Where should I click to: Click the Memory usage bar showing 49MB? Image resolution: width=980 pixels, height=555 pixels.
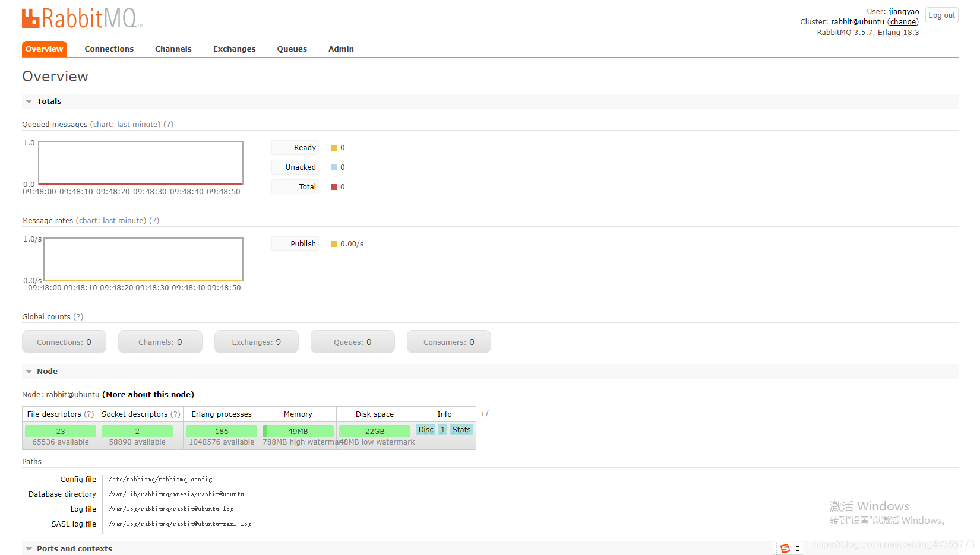(298, 431)
